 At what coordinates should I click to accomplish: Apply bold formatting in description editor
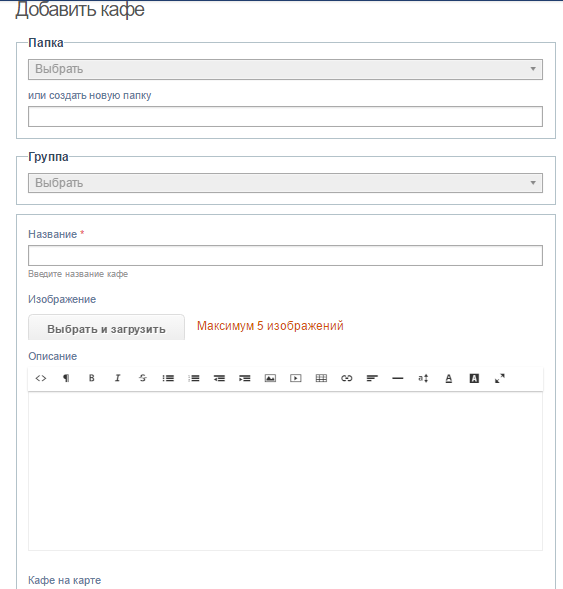click(92, 378)
